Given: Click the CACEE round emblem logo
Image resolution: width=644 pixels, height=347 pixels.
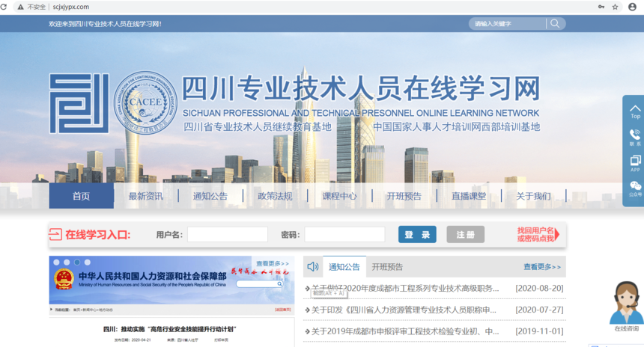Looking at the screenshot, I should pyautogui.click(x=145, y=103).
